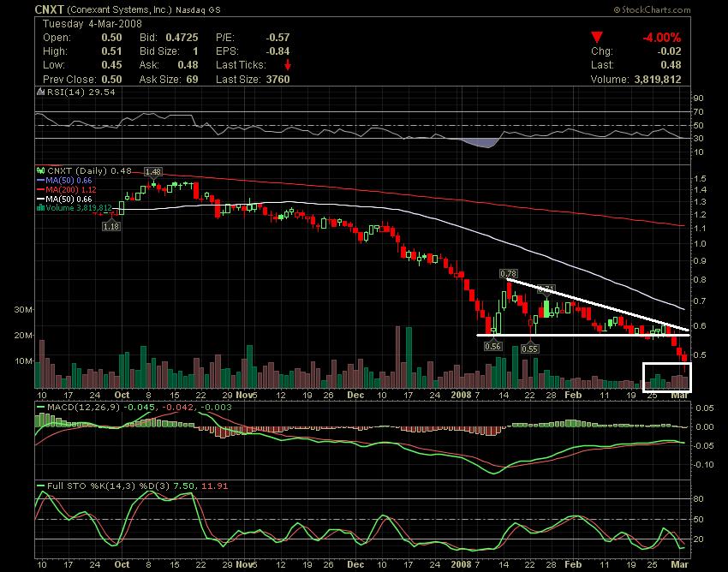728x572 pixels.
Task: Click the High value 0.51
Action: coord(111,51)
